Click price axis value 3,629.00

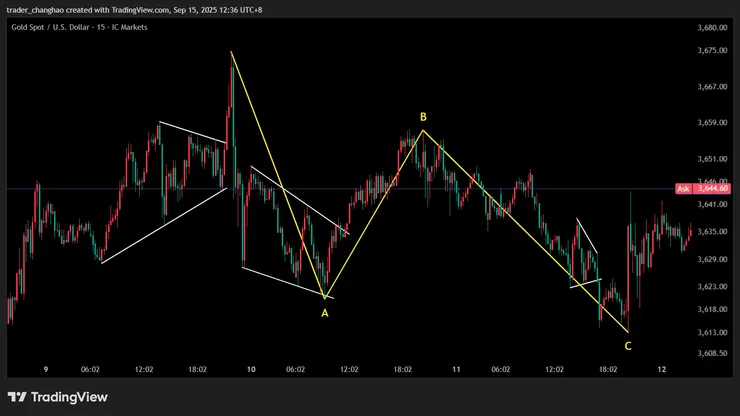712,259
